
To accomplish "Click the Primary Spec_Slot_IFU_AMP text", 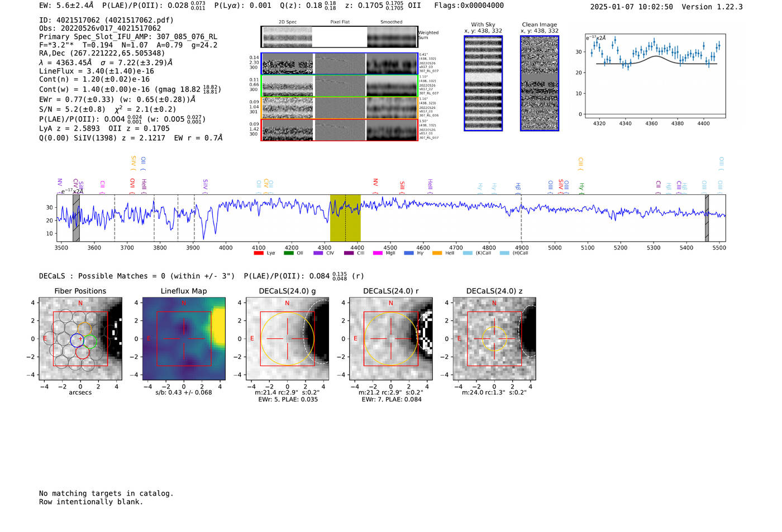I will (x=128, y=37).
